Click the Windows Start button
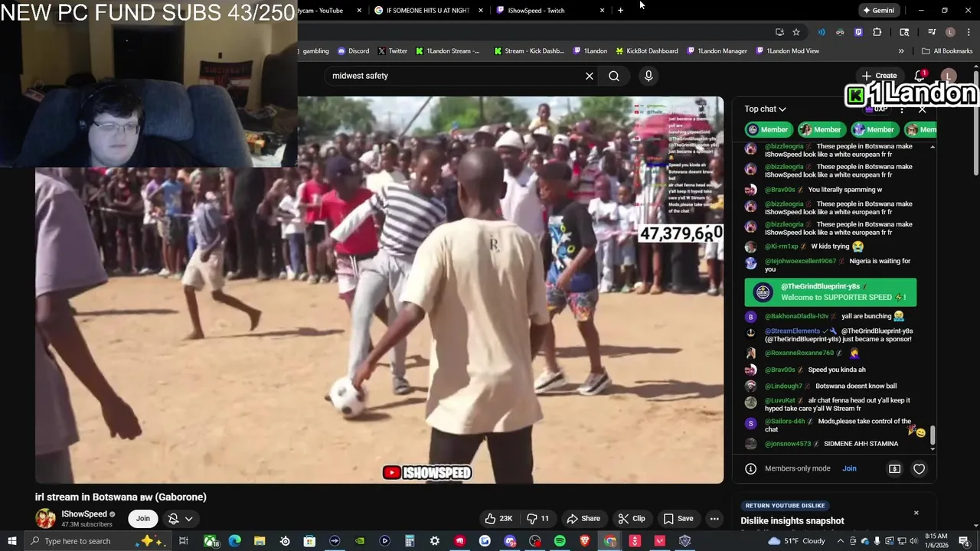The width and height of the screenshot is (980, 551). (13, 541)
